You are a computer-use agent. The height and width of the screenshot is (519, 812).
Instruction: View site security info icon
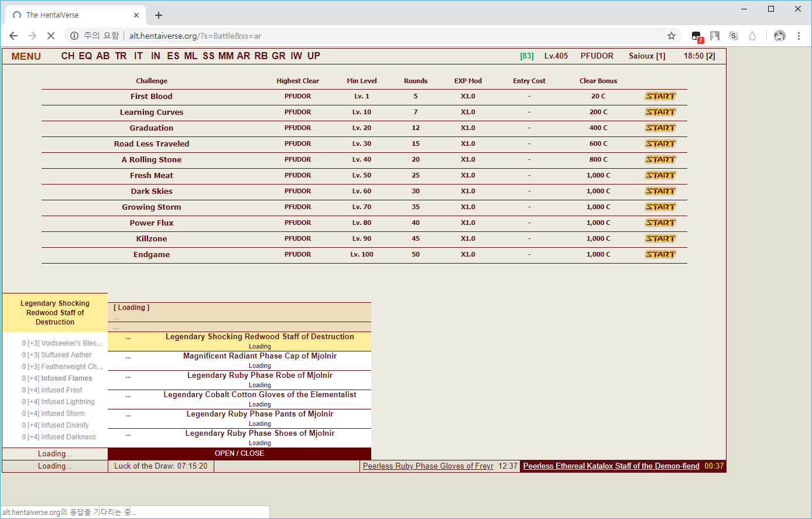click(x=74, y=36)
